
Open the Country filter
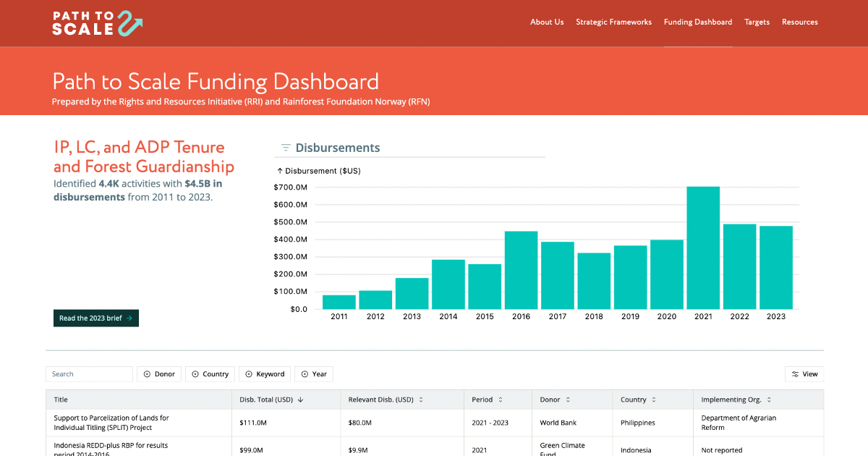210,373
